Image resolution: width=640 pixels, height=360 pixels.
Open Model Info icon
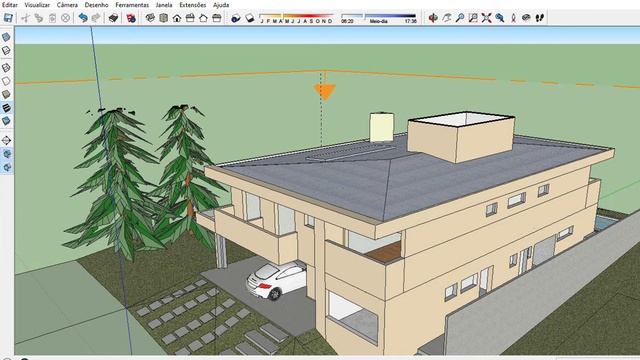(x=131, y=18)
